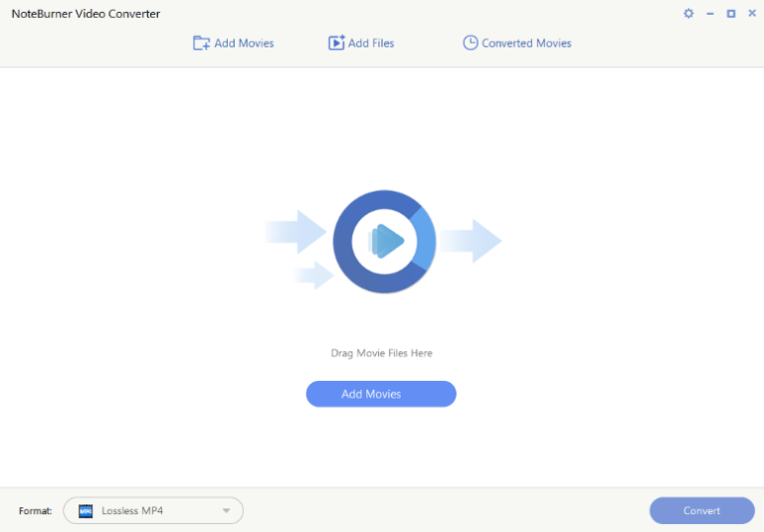Screen dimensions: 764x532
Task: Maximize the NoteBurner window
Action: coord(731,14)
